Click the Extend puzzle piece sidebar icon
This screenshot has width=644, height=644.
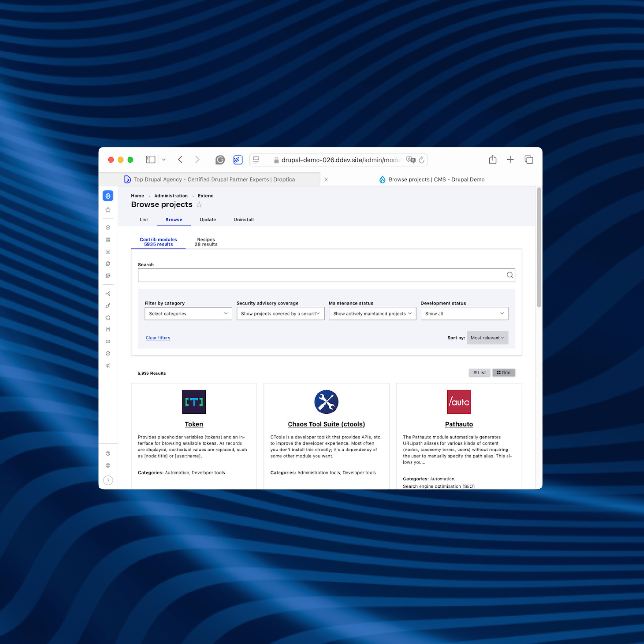pos(108,318)
